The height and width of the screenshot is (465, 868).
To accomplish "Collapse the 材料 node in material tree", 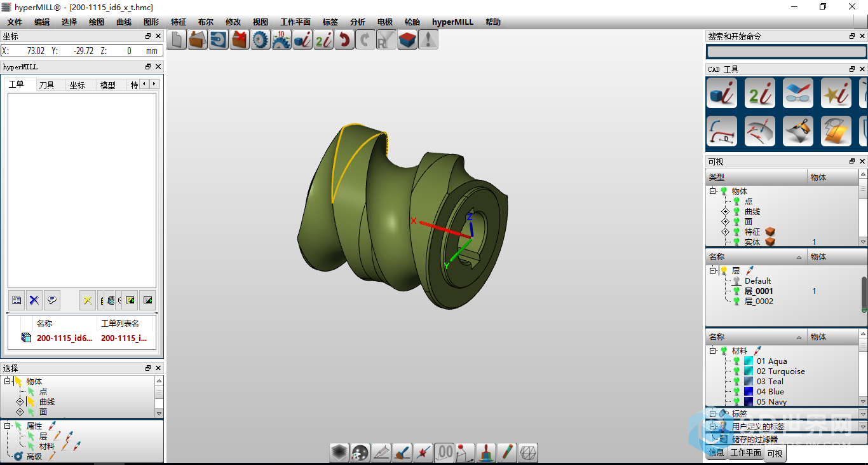I will (713, 350).
